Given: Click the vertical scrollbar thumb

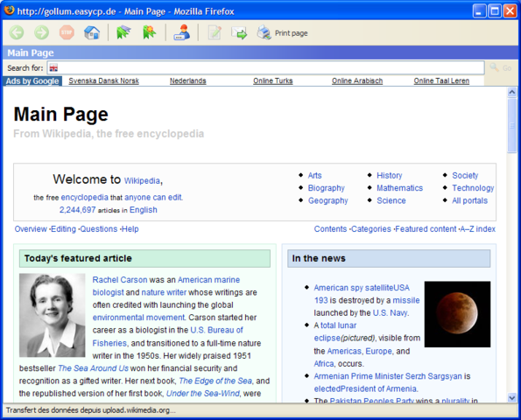Looking at the screenshot, I should 512,125.
